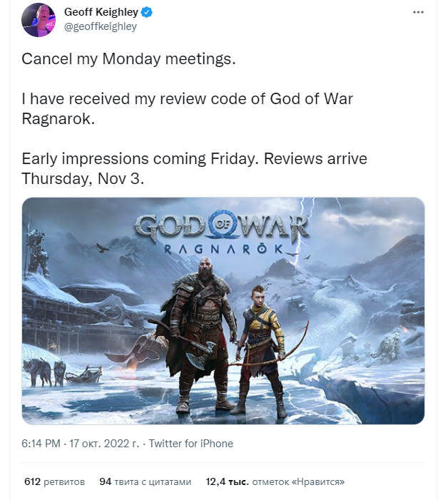This screenshot has height=500, width=448.
Task: Click the wolves and sled in image
Action: point(63,372)
